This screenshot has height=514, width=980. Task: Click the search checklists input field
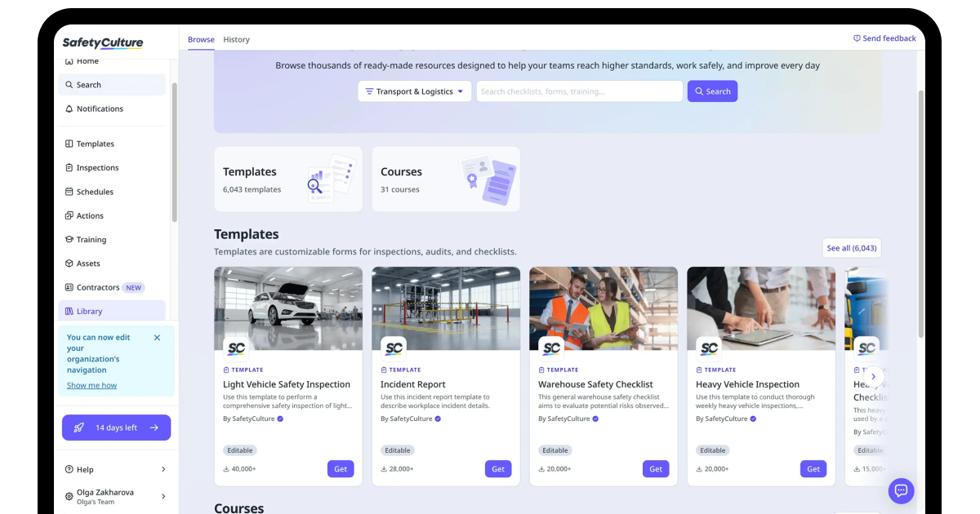tap(579, 91)
